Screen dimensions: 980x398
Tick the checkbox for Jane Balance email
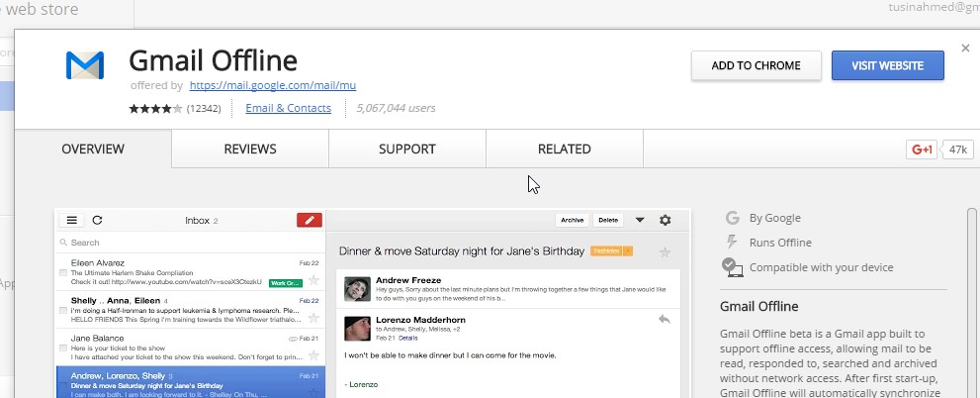click(63, 348)
